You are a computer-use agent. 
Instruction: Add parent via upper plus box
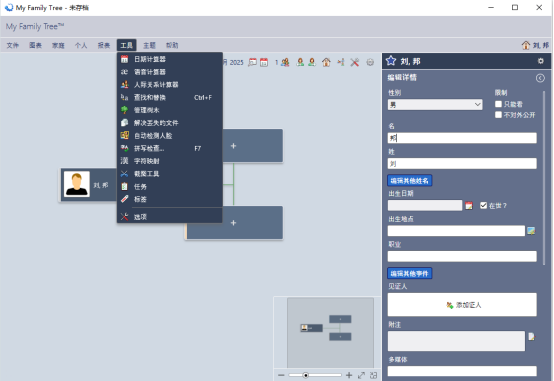[x=253, y=146]
